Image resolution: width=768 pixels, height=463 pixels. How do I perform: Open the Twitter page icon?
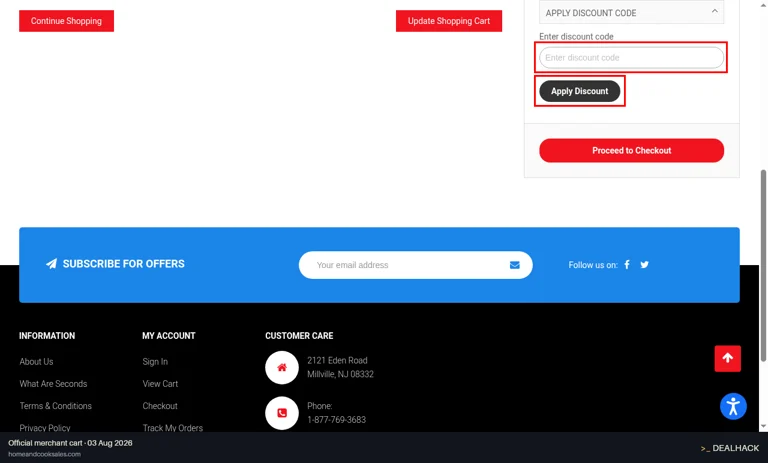(x=645, y=265)
